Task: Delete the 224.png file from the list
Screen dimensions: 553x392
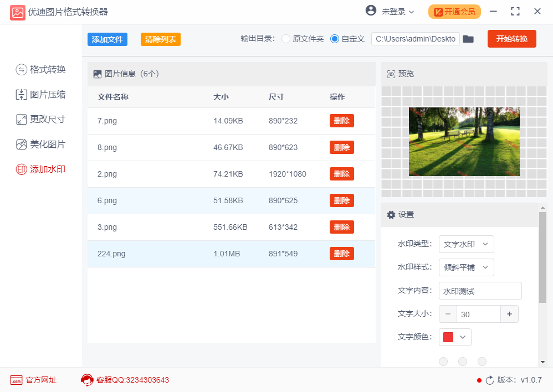Action: click(341, 254)
